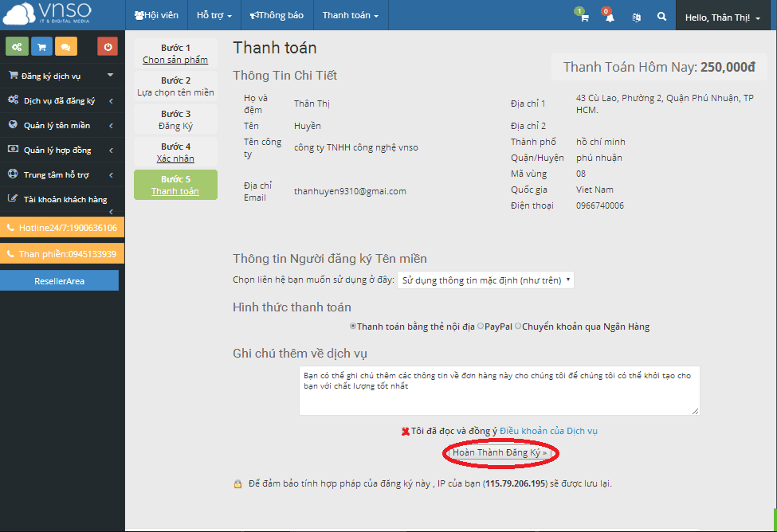Open the Hello, Thân Thị! account dropdown

[722, 18]
